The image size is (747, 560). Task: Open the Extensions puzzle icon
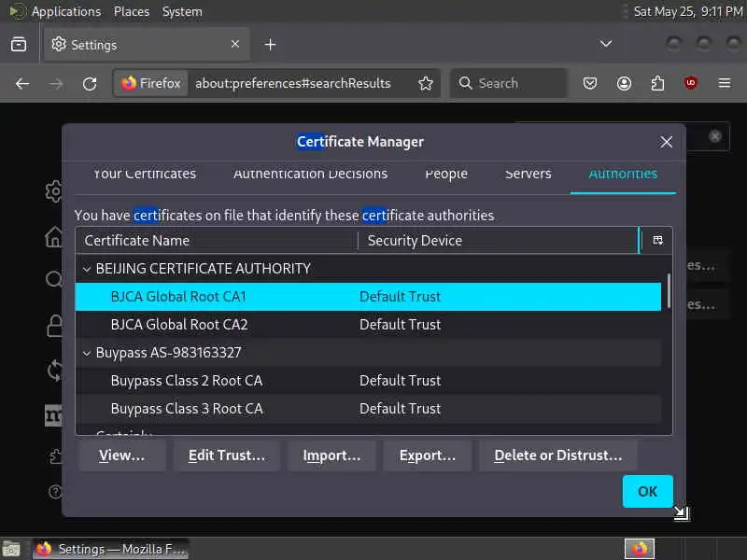click(657, 84)
